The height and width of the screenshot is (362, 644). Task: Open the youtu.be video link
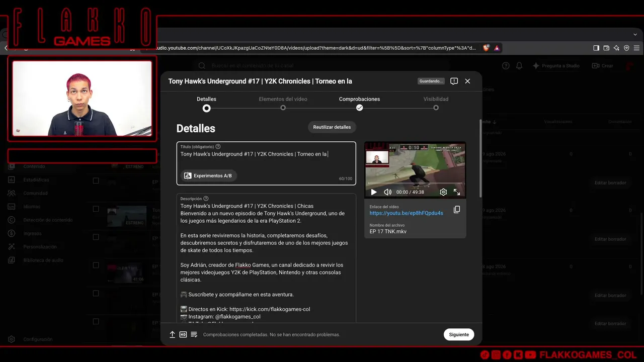tap(406, 213)
